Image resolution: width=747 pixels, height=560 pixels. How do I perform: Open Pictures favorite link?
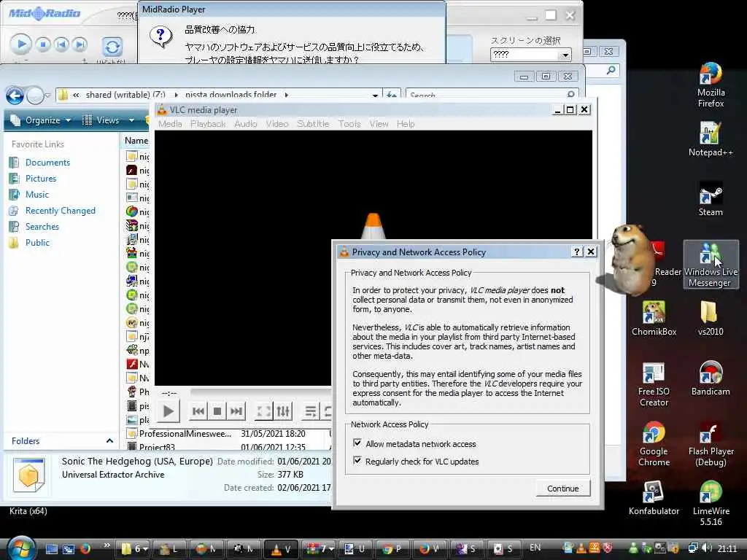pos(41,179)
